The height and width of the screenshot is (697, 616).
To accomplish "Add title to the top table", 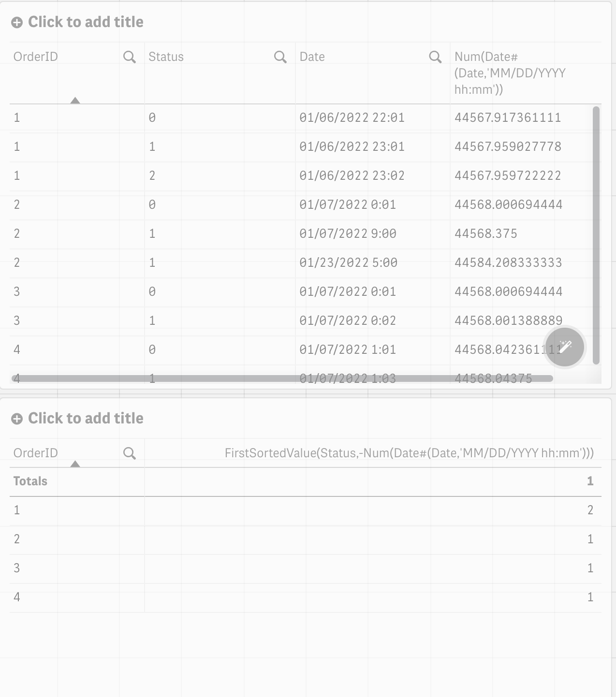I will click(86, 22).
